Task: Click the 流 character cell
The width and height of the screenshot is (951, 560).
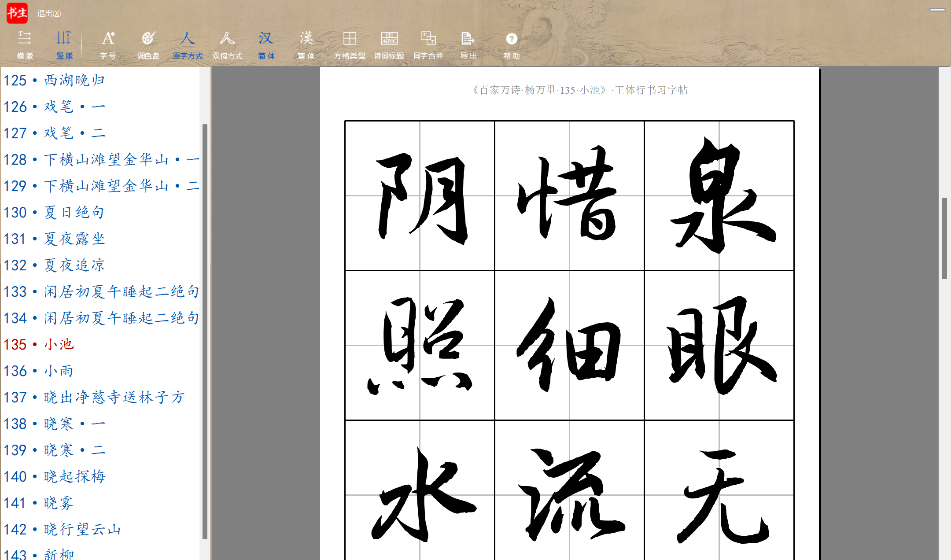Action: 569,490
